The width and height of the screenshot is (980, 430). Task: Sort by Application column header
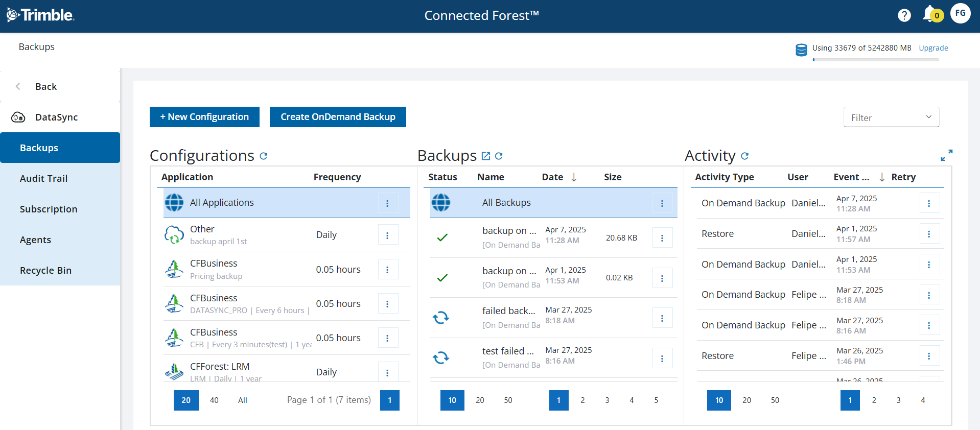coord(187,177)
